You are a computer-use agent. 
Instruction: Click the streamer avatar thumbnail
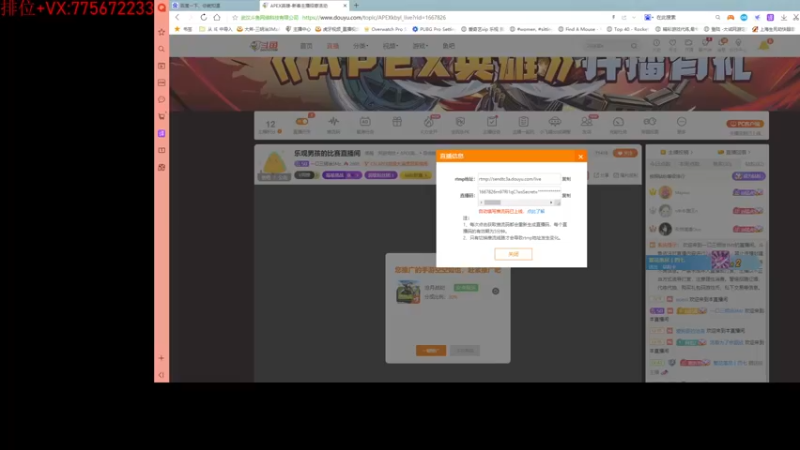[x=274, y=164]
